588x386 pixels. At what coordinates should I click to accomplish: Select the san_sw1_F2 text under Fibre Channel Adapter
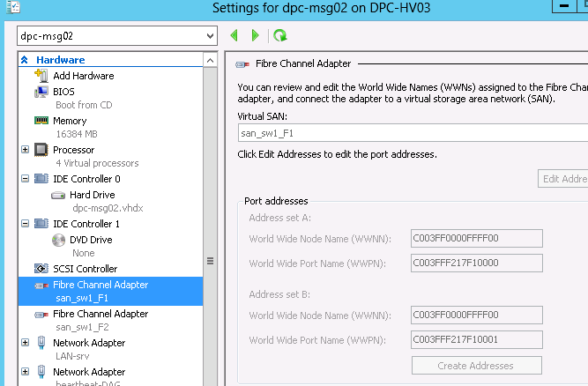pyautogui.click(x=82, y=327)
